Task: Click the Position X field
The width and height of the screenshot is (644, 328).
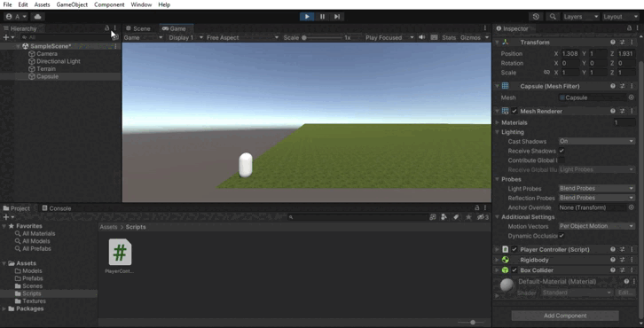Action: click(x=569, y=53)
